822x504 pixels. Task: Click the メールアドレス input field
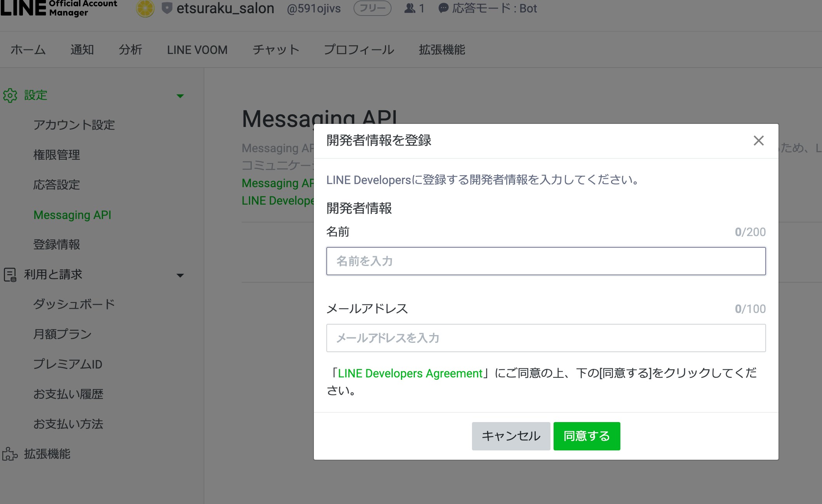point(546,338)
